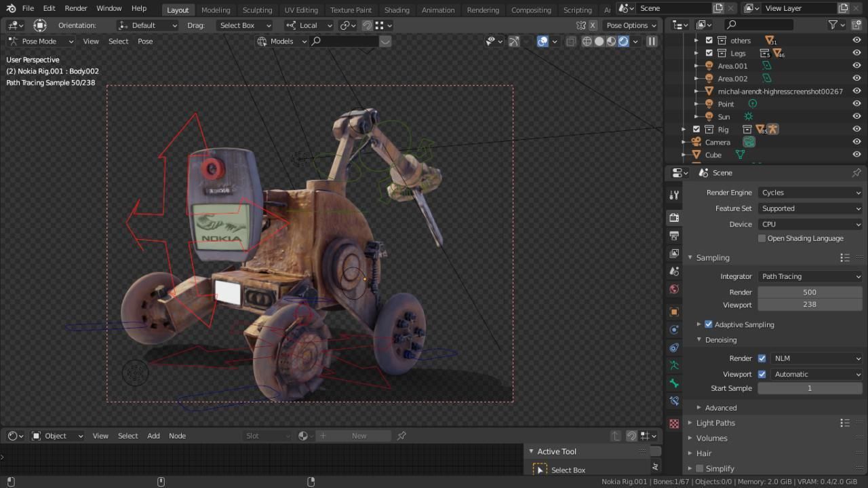Enable Open Shading Language
868x488 pixels.
click(762, 238)
